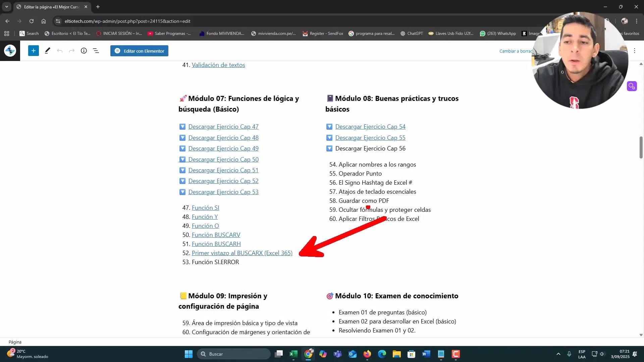Click the purple floating assistant icon
Screen dimensions: 644x362
point(632,86)
